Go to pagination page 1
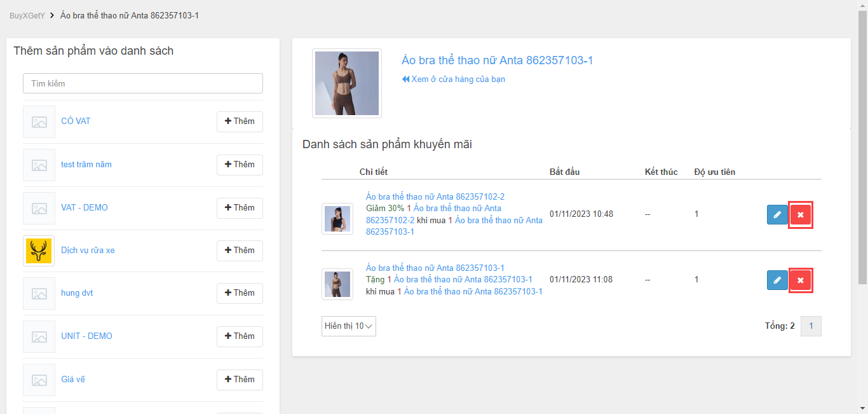 (811, 326)
